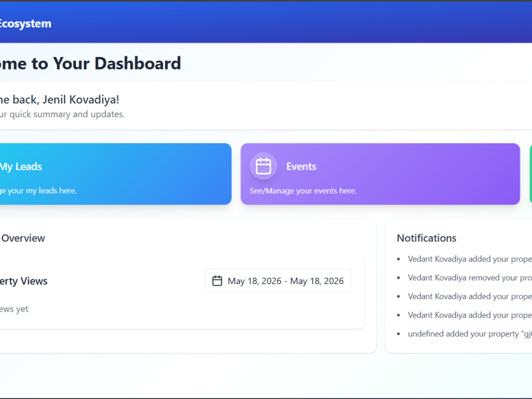Click the calendar icon in date range picker
Image resolution: width=532 pixels, height=399 pixels.
point(217,281)
